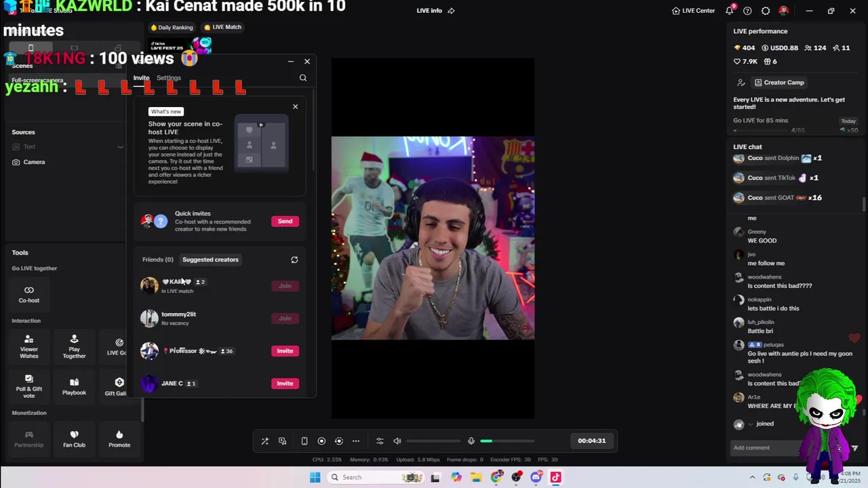Viewport: 868px width, 488px height.
Task: Open the Windows Start menu
Action: tap(315, 477)
